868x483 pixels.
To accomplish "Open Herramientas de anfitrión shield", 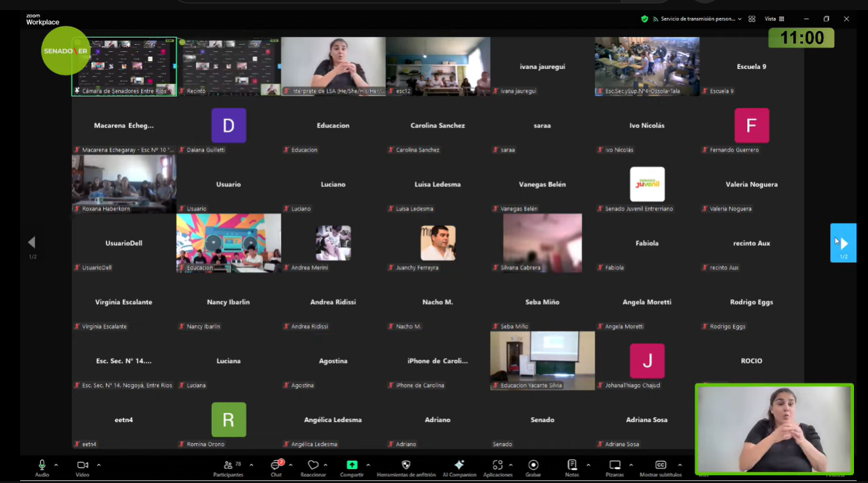I will [405, 465].
